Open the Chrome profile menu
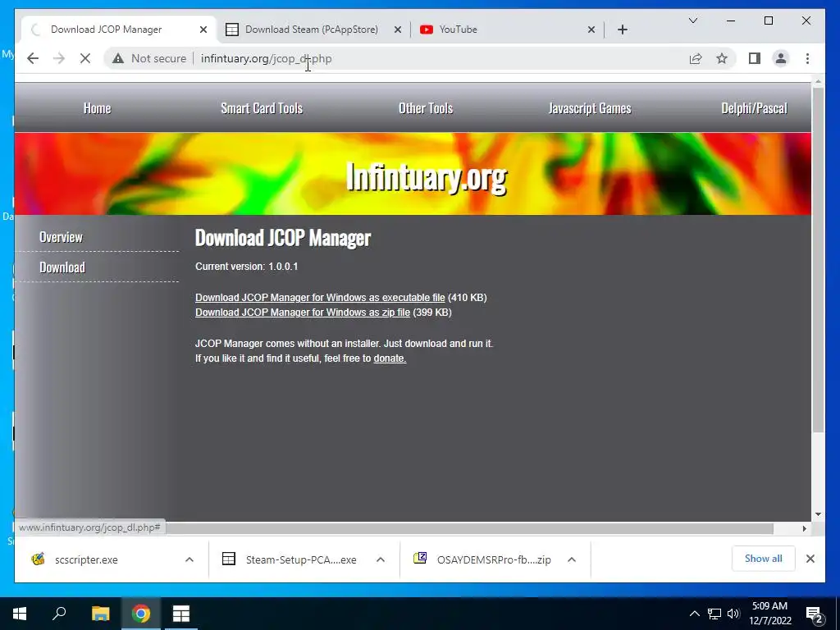 pos(781,58)
